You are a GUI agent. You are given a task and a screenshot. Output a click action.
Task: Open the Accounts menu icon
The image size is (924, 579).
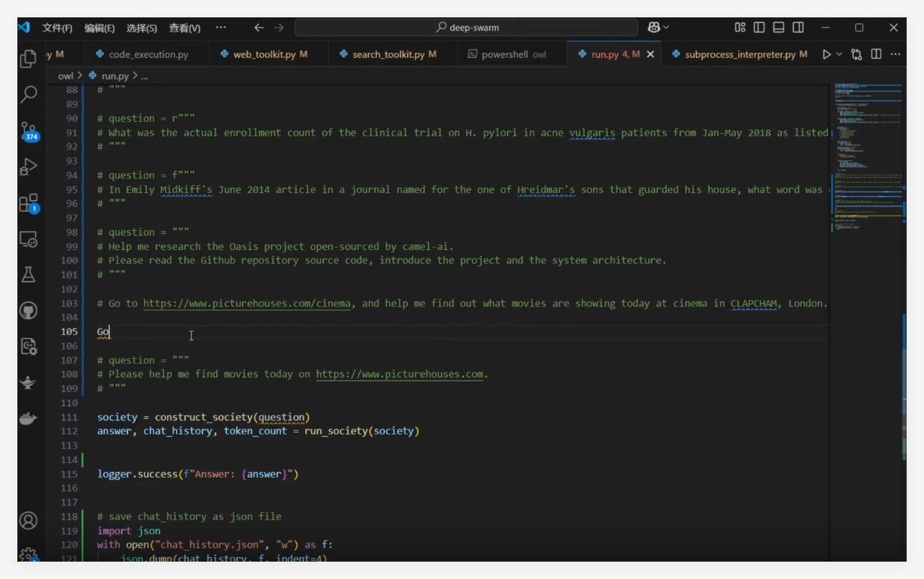coord(28,521)
